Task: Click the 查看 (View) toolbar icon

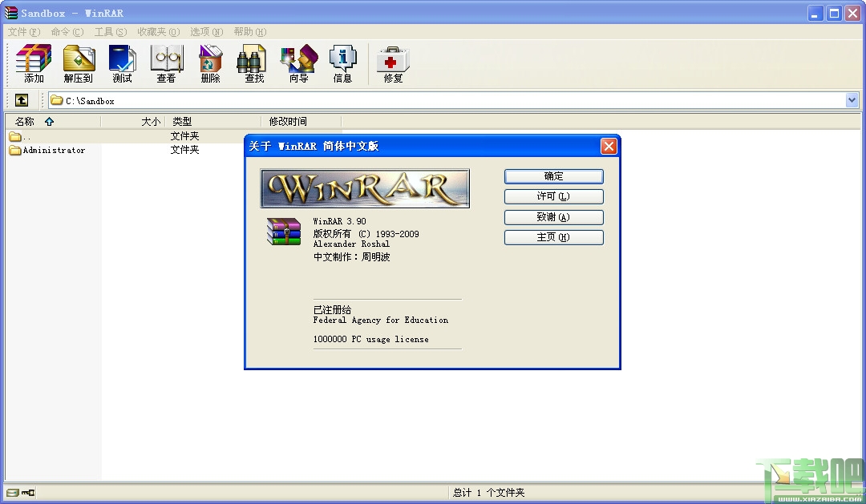Action: coord(166,63)
